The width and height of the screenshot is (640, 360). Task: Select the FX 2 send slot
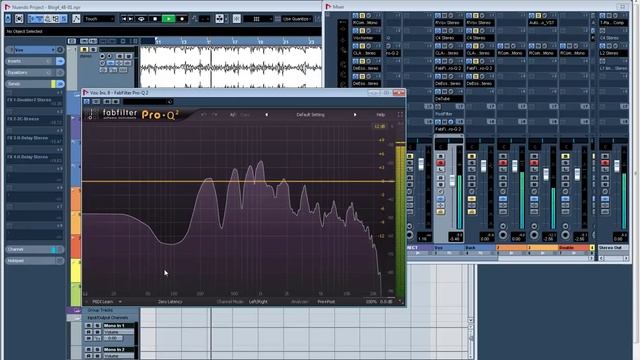pyautogui.click(x=34, y=120)
